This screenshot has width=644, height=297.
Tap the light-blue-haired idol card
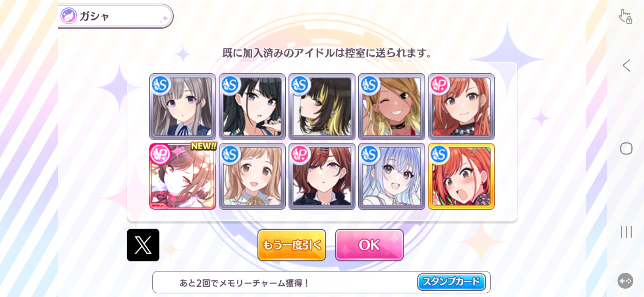[x=392, y=176]
